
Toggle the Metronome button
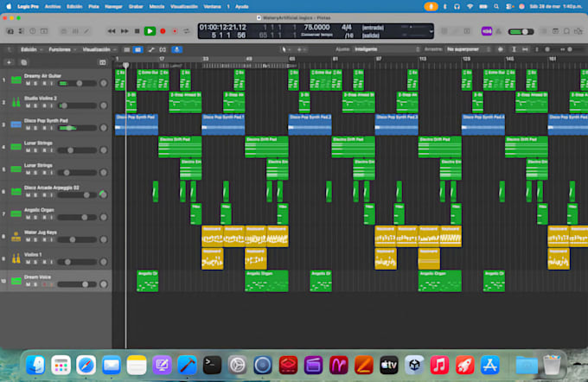498,31
